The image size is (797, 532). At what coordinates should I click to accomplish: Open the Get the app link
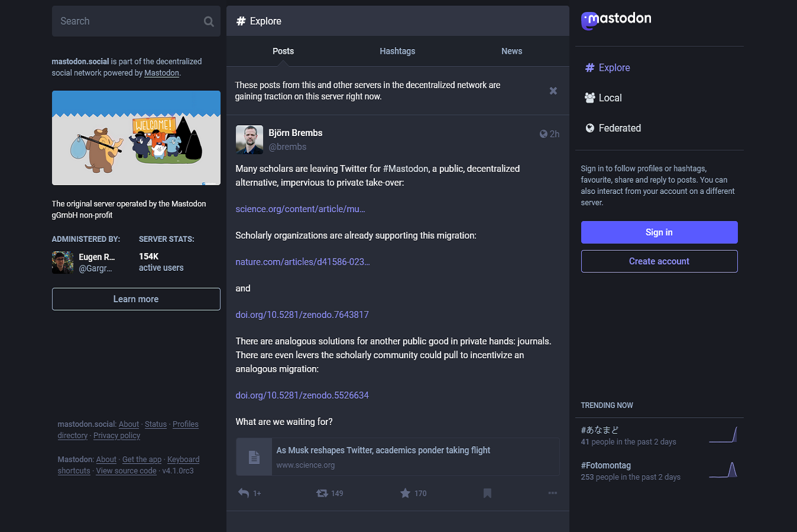pyautogui.click(x=142, y=459)
